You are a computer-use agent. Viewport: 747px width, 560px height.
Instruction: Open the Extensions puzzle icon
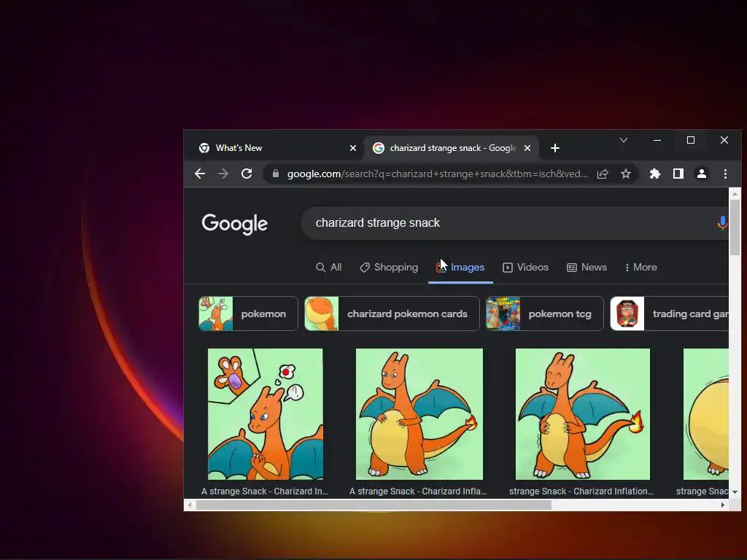655,174
